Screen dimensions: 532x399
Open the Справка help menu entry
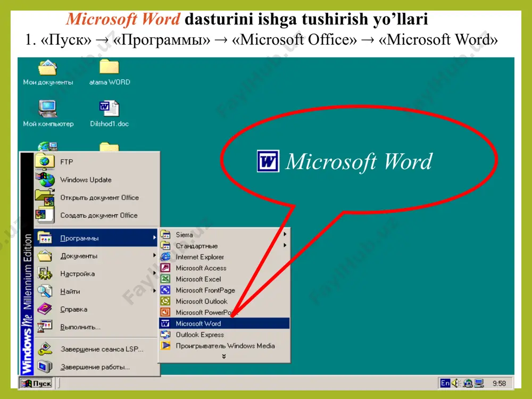[96, 309]
